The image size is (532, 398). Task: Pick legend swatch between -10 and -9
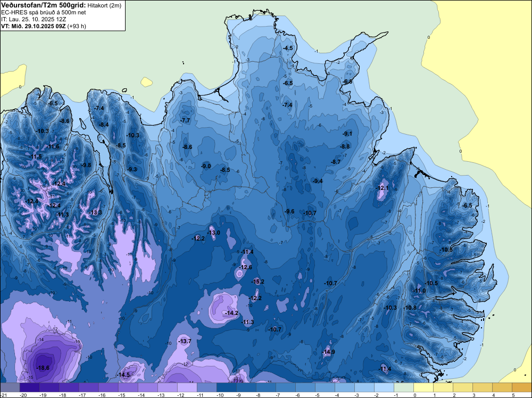tap(226, 387)
